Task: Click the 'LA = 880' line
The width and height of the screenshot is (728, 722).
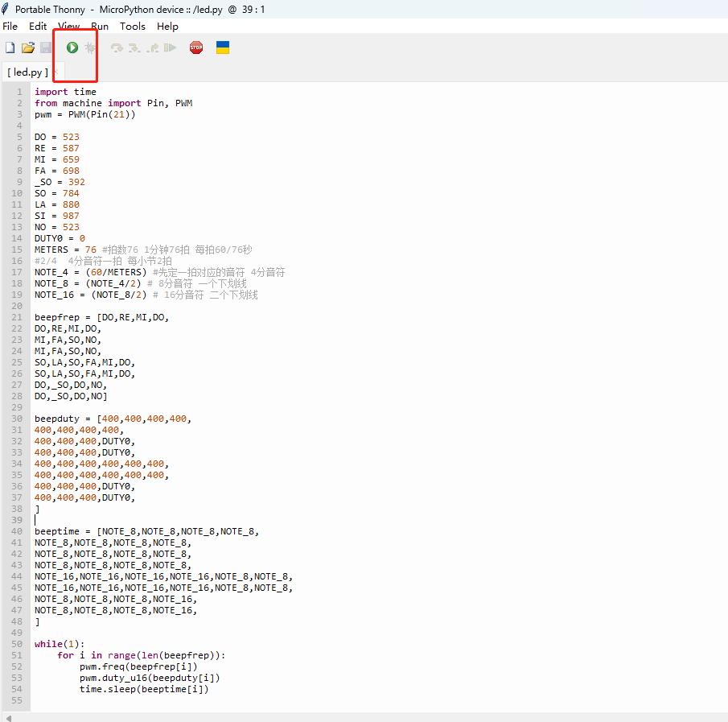Action: click(57, 204)
